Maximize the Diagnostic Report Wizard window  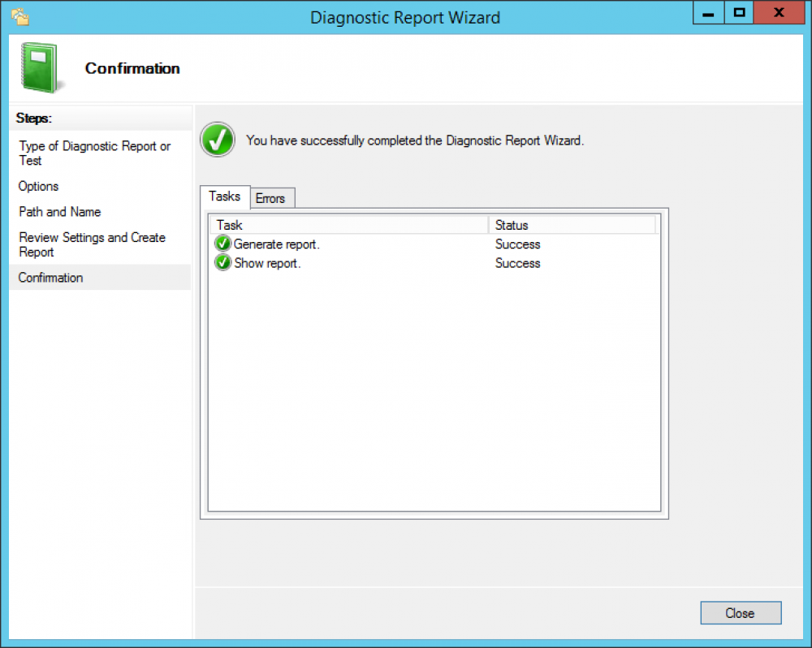tap(739, 14)
